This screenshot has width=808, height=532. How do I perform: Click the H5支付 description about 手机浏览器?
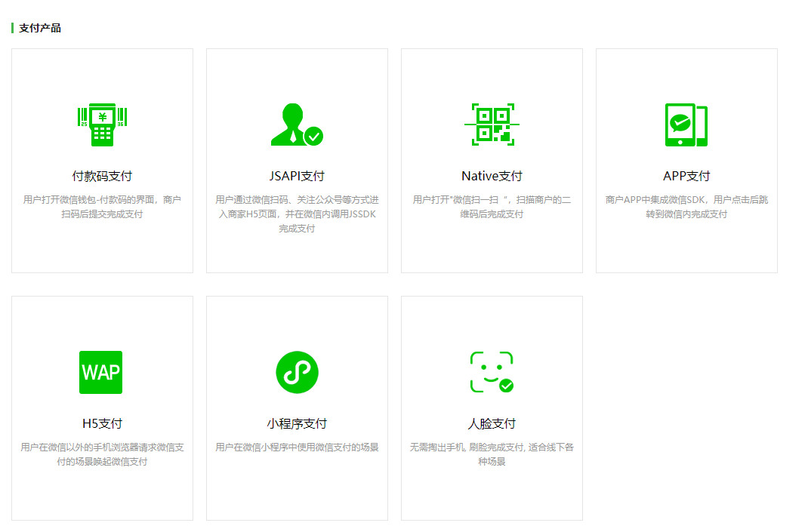(102, 455)
